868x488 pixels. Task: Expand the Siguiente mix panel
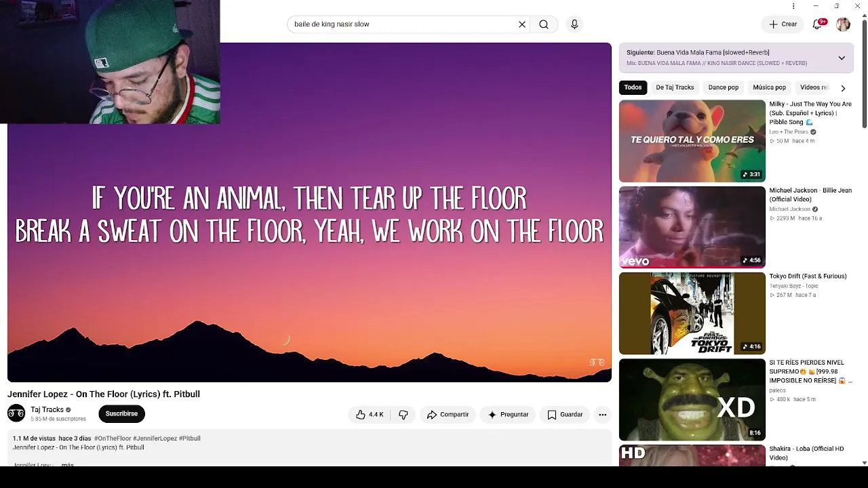click(x=842, y=58)
